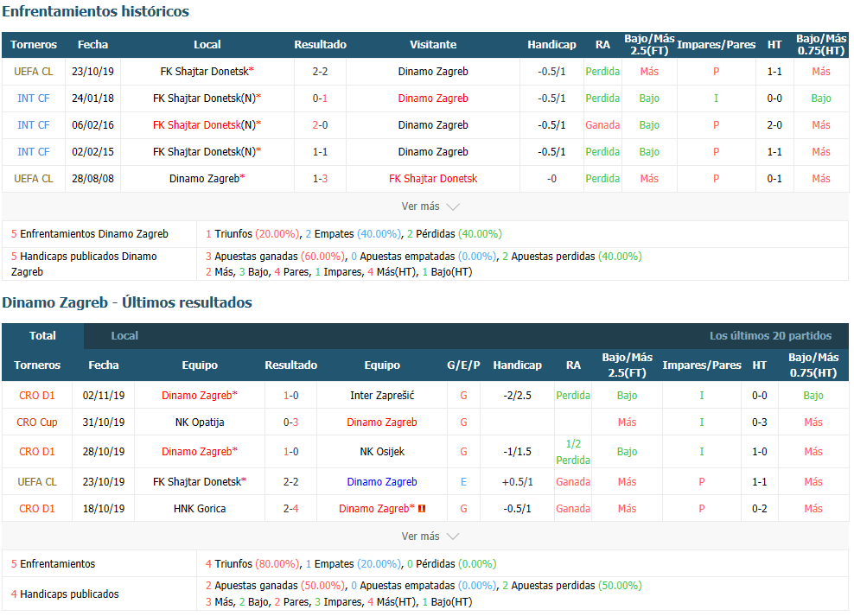Screen dimensions: 854x616
Task: Select blue Dinamo Zagreb in 23/10/19 results row
Action: 382,481
